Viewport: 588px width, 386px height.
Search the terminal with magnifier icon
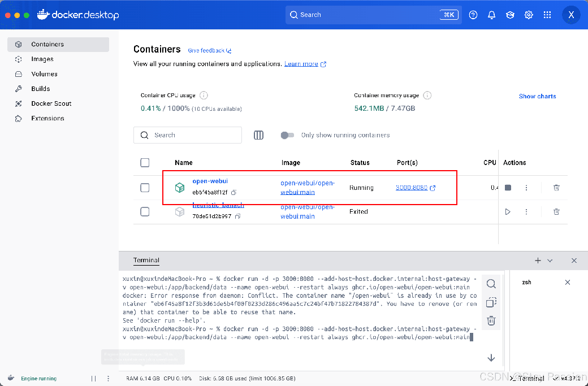[x=491, y=284]
